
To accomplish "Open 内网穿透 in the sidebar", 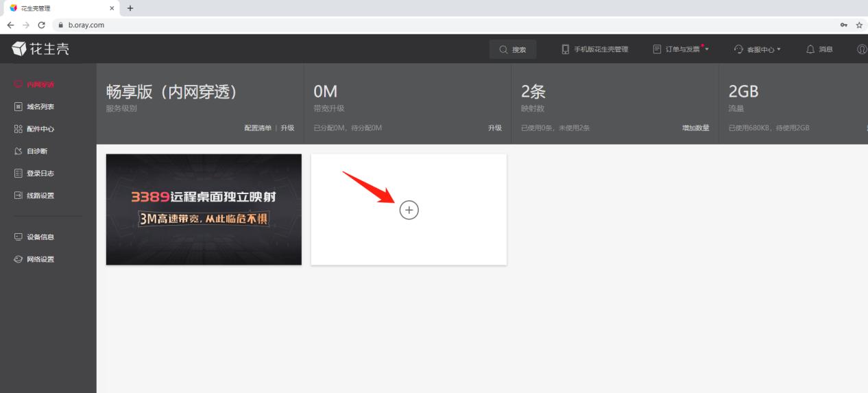I will click(34, 85).
